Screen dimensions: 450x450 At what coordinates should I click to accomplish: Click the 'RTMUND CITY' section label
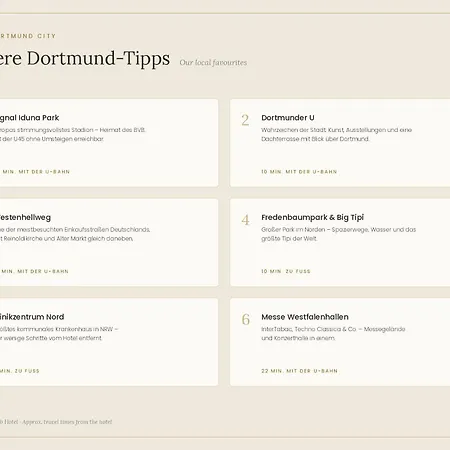[x=28, y=36]
